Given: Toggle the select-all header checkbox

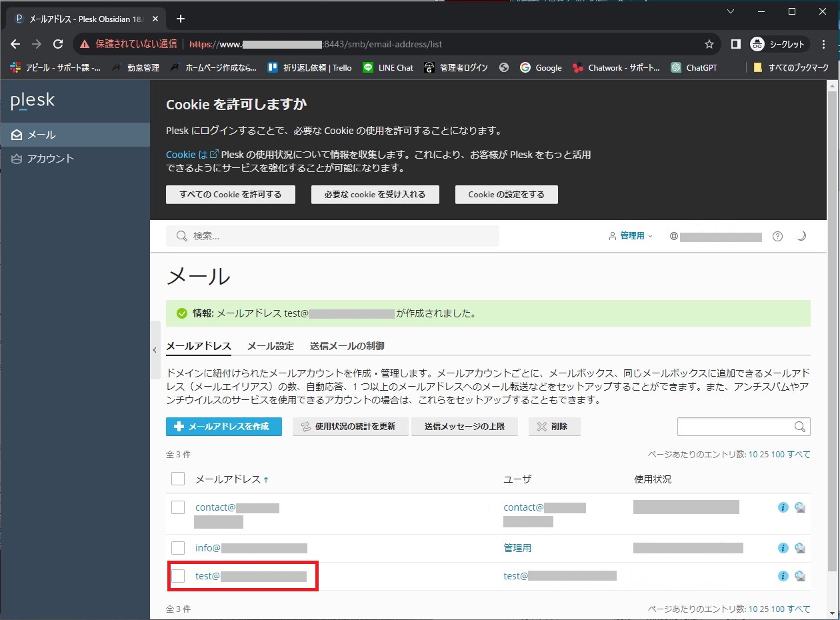Looking at the screenshot, I should 178,479.
